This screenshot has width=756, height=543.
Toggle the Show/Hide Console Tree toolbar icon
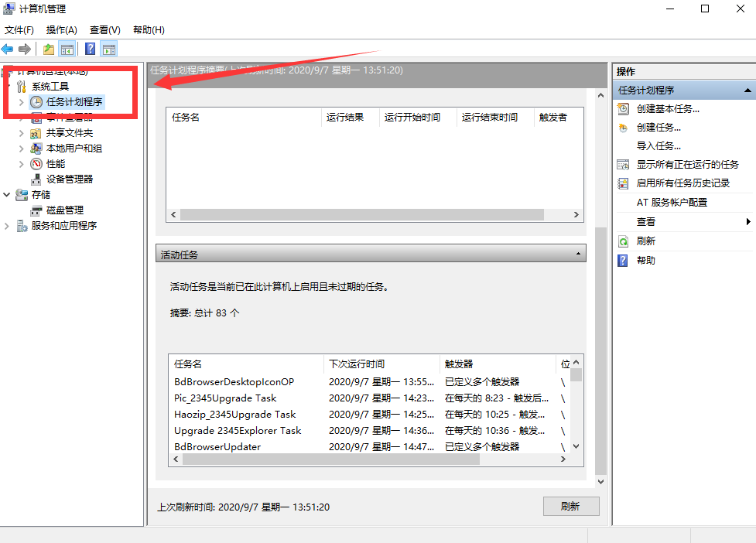(68, 50)
